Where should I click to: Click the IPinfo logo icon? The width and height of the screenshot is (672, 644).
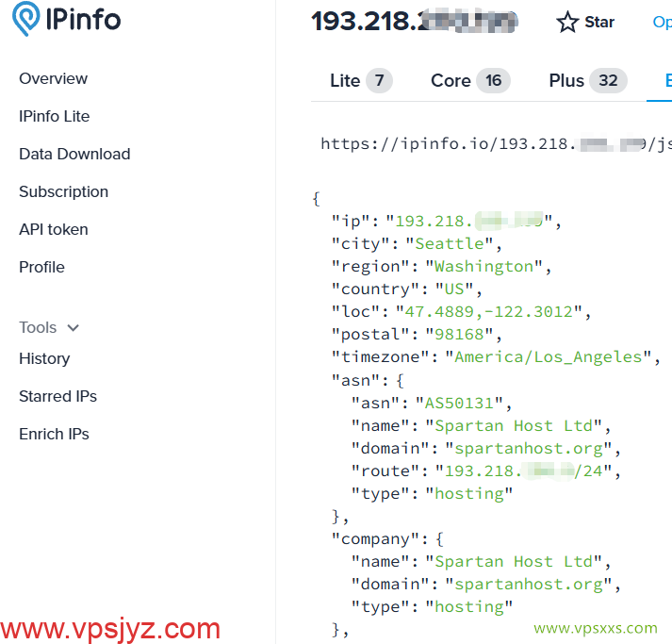pos(25,21)
